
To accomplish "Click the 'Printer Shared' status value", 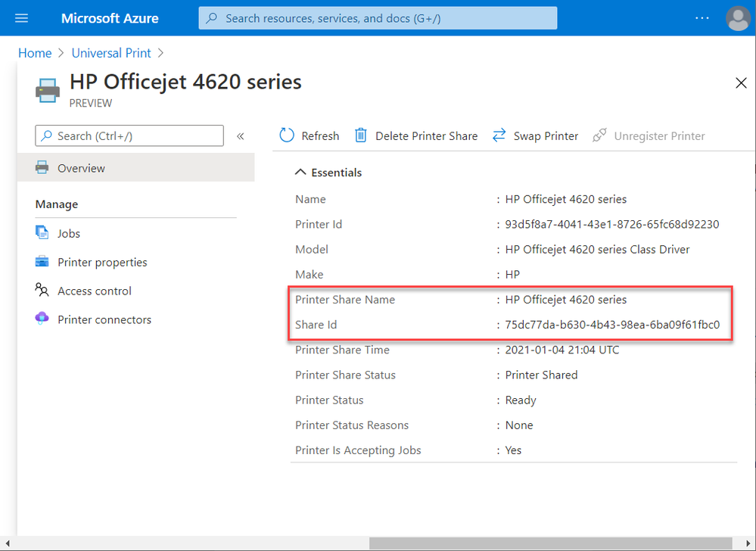I will click(541, 375).
